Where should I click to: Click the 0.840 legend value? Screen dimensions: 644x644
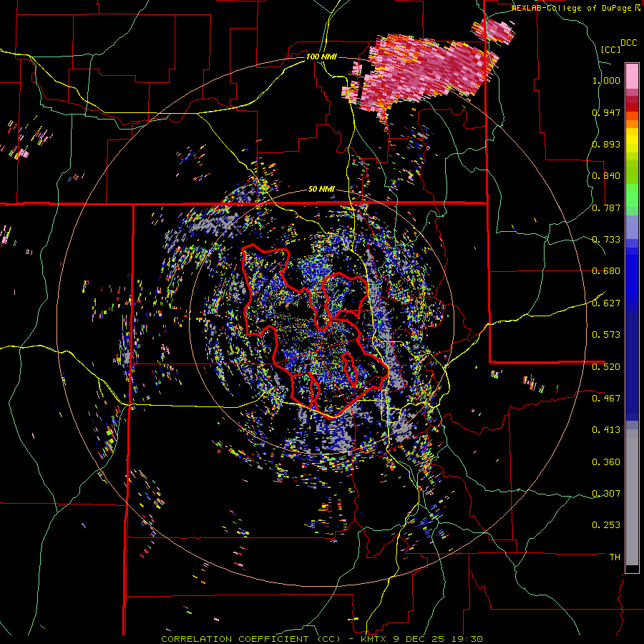(606, 176)
